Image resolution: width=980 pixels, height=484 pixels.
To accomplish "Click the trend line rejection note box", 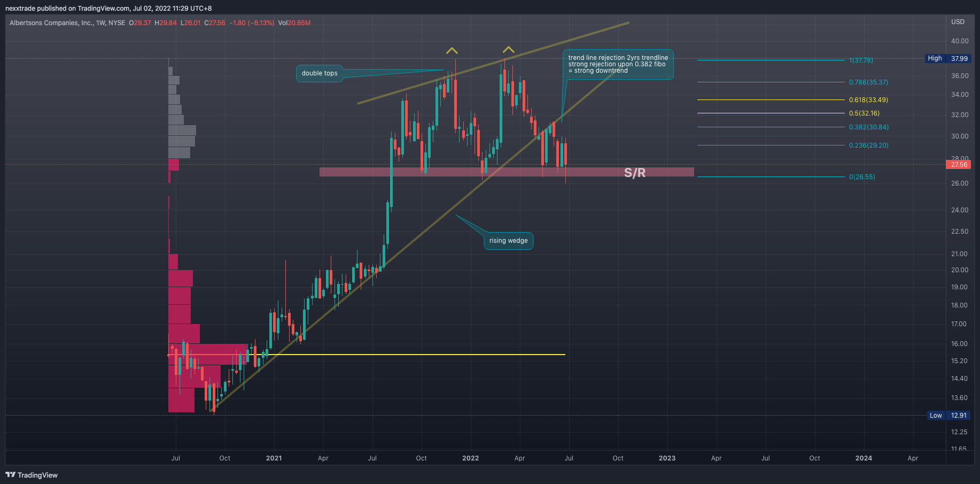I will point(618,64).
